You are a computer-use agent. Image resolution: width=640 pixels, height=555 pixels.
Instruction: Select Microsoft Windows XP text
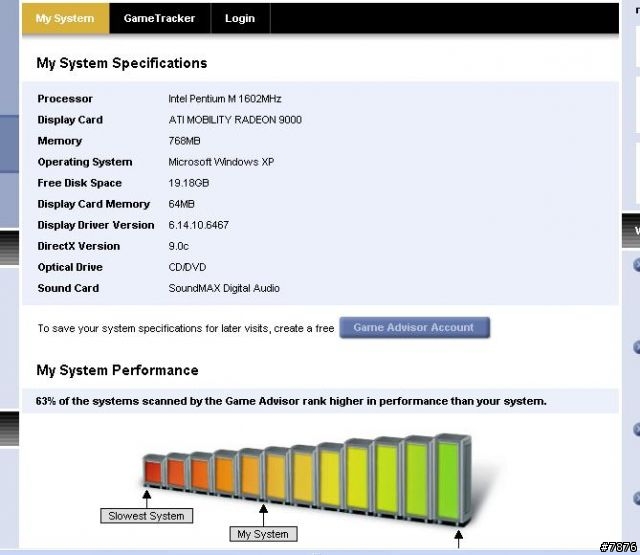[x=221, y=162]
